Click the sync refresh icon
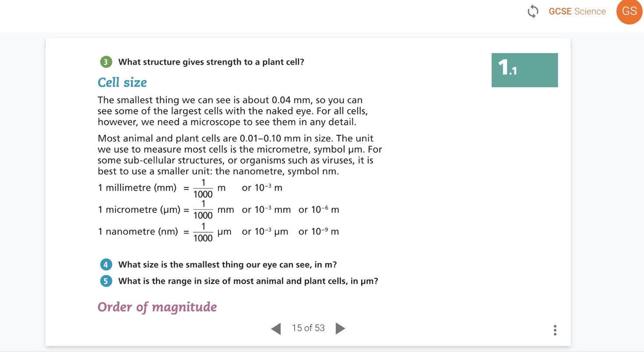 pyautogui.click(x=533, y=12)
